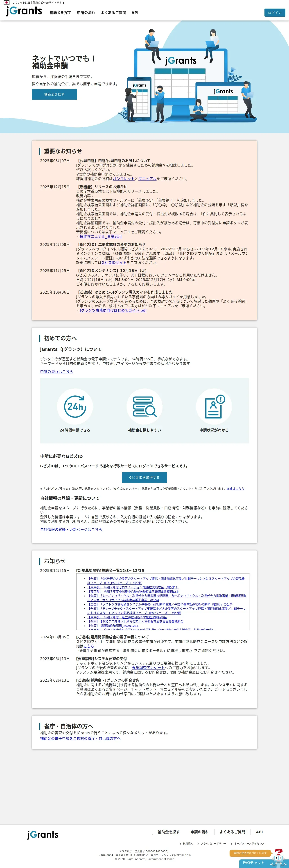Open the GX分野 PoPフェーズ 公募 link

166,580
